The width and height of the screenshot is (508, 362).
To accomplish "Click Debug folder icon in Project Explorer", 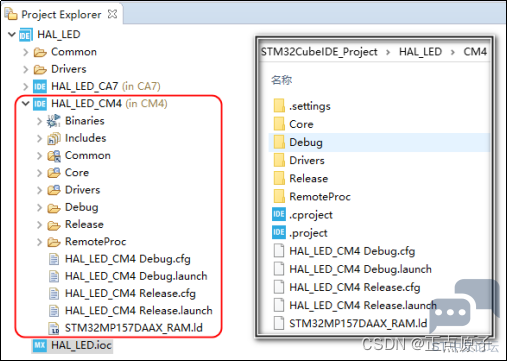I will click(x=54, y=208).
